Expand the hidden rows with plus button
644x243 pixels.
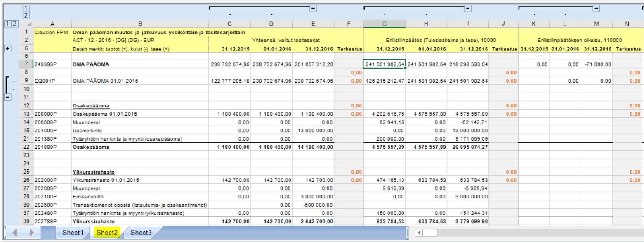[7, 48]
